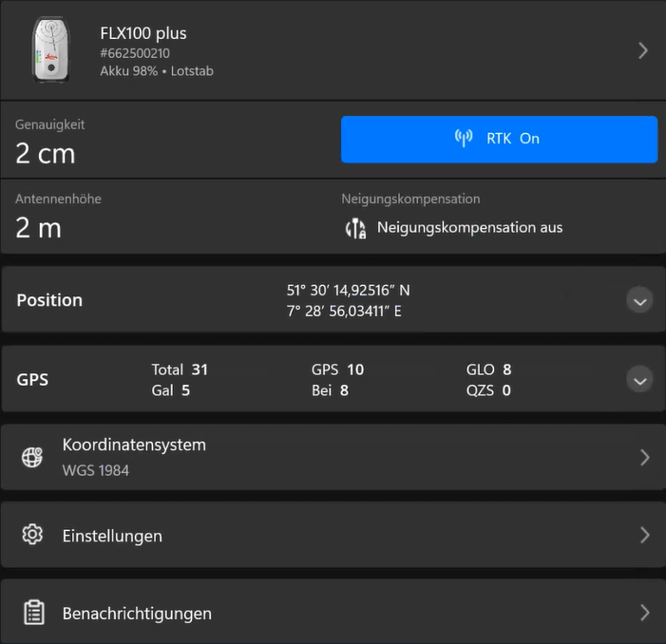
Task: Open Benachrichtigungen notifications entry
Action: click(137, 614)
